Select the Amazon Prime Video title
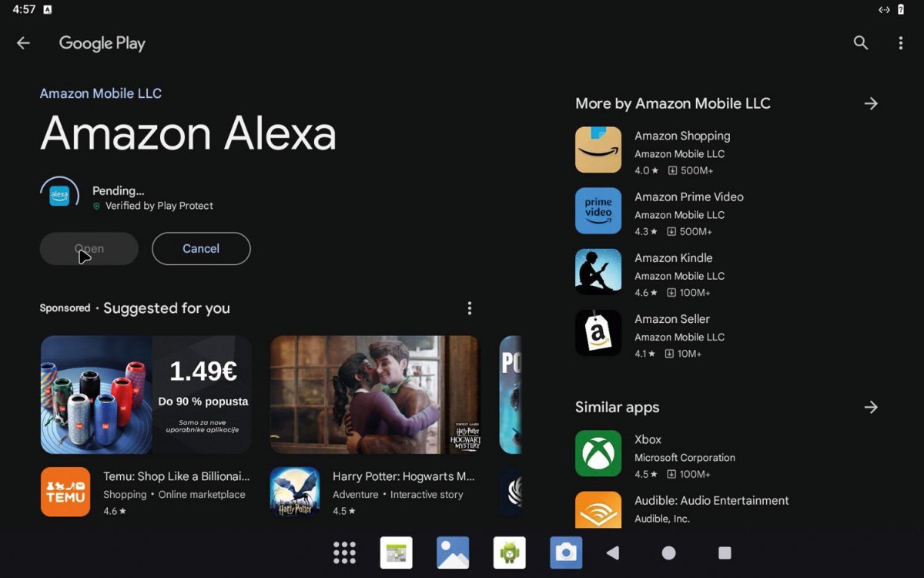 (689, 197)
